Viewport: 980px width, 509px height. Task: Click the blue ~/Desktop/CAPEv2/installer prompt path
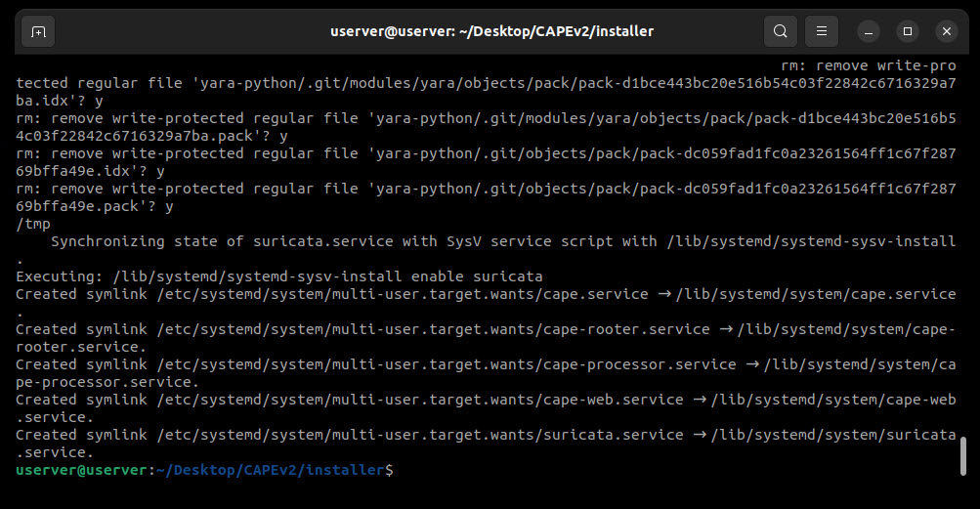point(271,470)
